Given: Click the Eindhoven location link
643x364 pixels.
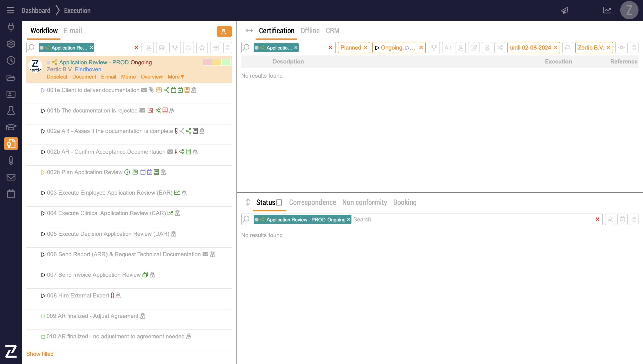Looking at the screenshot, I should (x=88, y=69).
